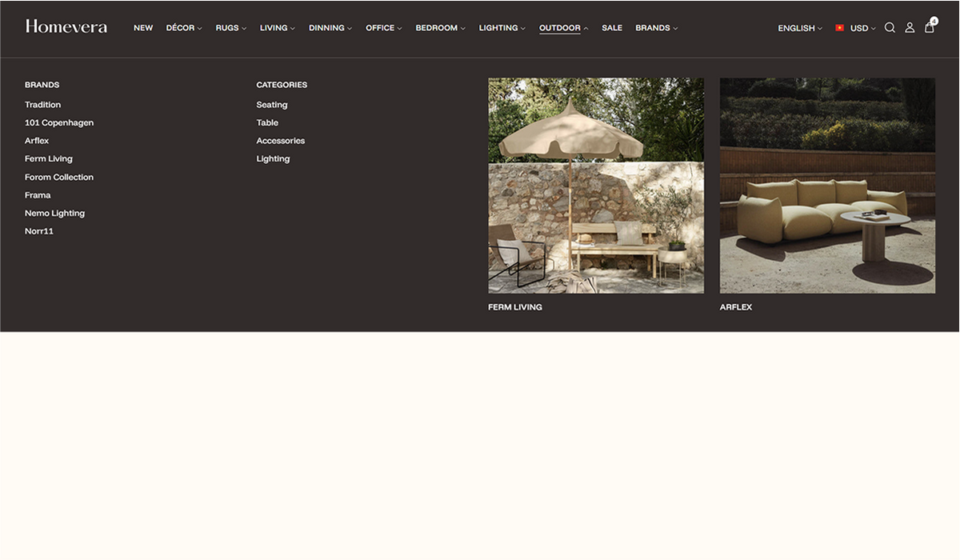Open the 101 Copenhagen brand link
This screenshot has width=960, height=560.
click(x=59, y=123)
